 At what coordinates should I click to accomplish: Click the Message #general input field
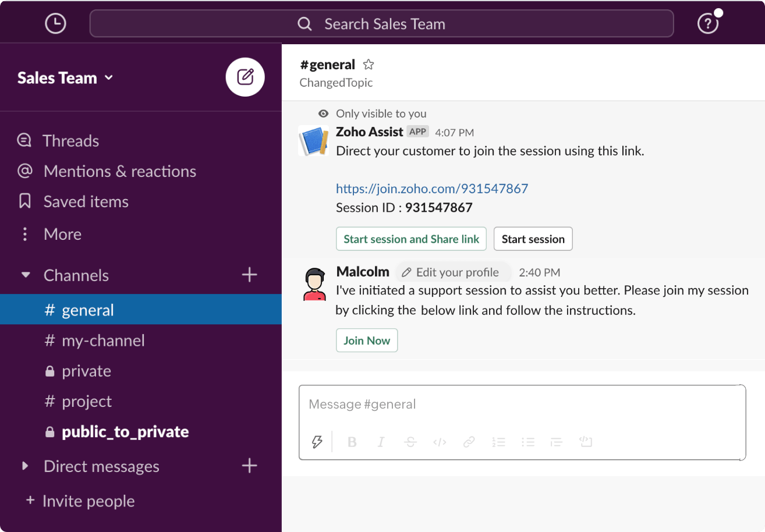point(522,404)
